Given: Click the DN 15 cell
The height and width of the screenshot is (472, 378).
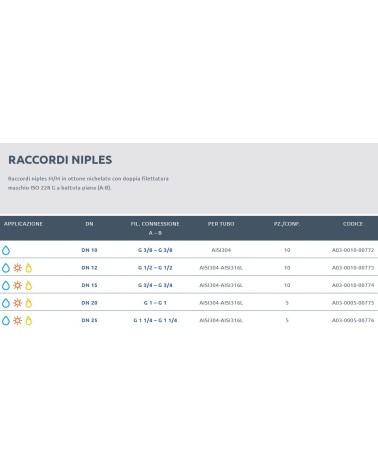Looking at the screenshot, I should 89,285.
